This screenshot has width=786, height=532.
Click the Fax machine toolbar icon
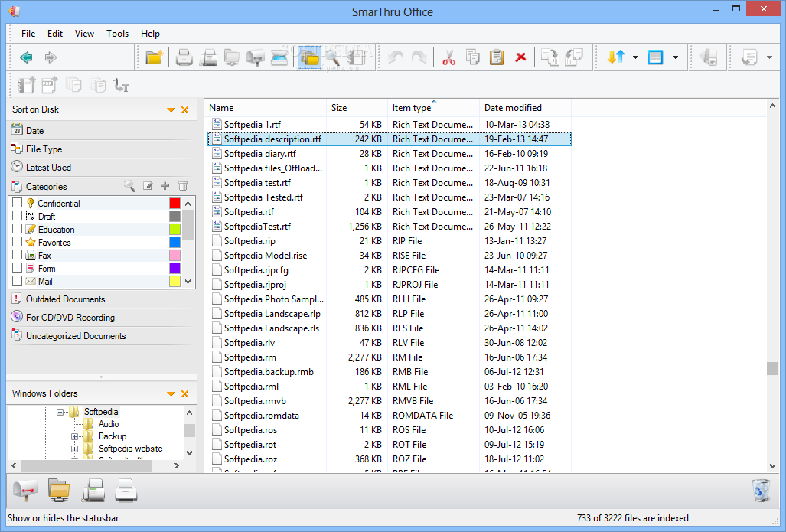click(208, 57)
